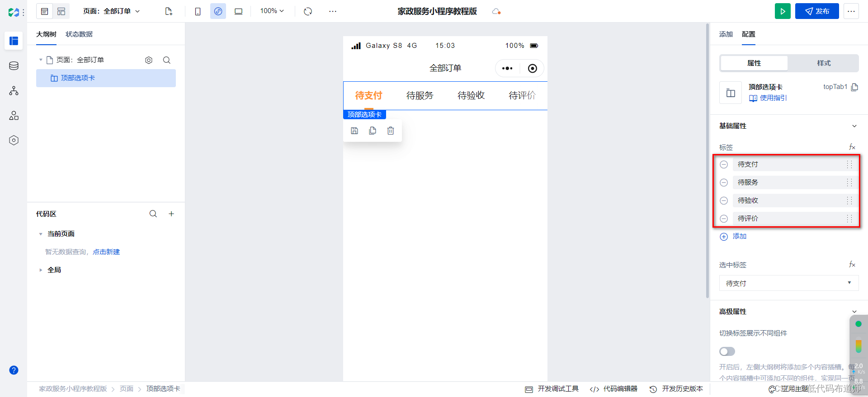Image resolution: width=868 pixels, height=397 pixels.
Task: Copy the top tab component
Action: [373, 131]
